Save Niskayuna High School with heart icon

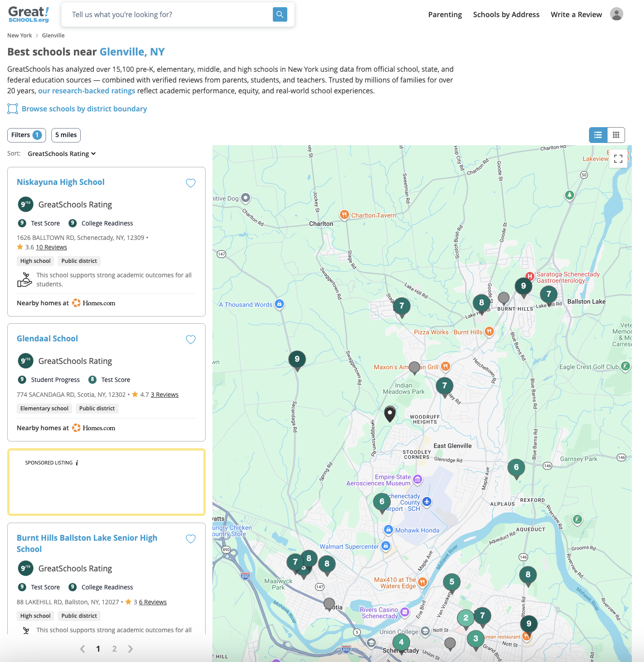point(191,183)
